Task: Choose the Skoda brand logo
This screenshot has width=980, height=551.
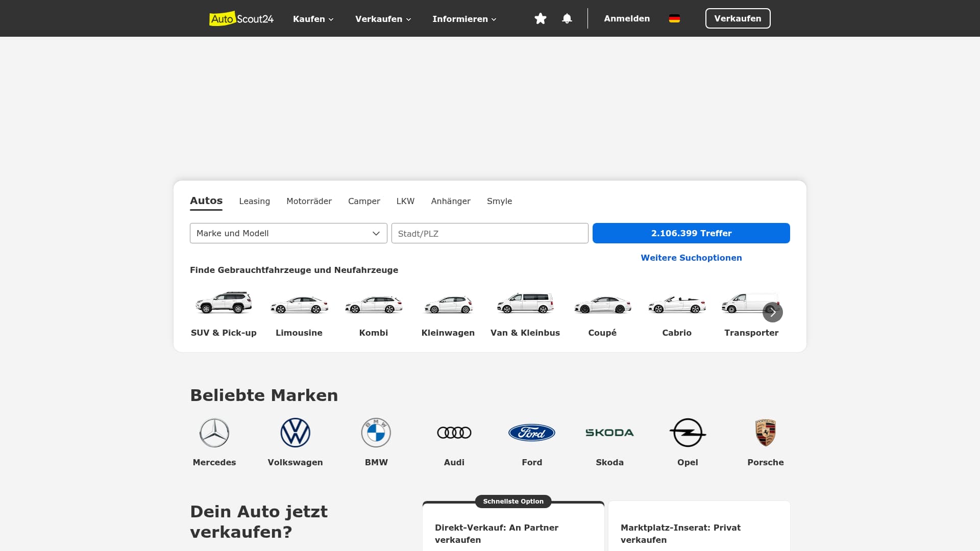Action: [610, 433]
